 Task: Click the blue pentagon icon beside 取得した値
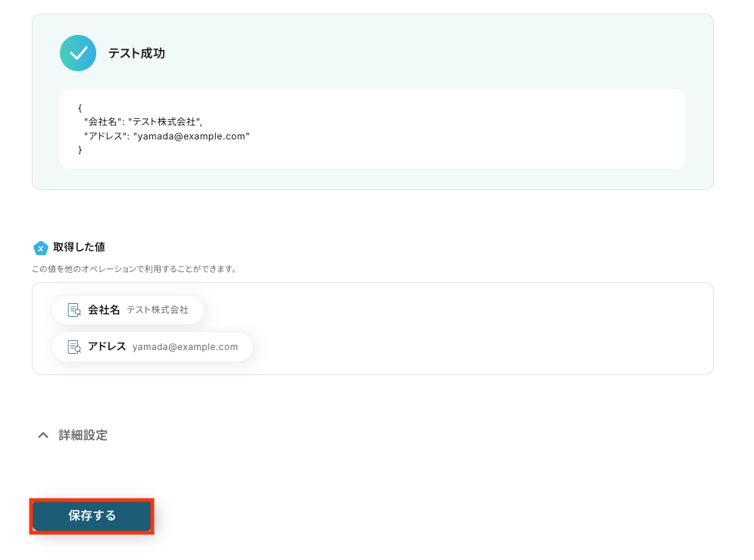(x=40, y=248)
